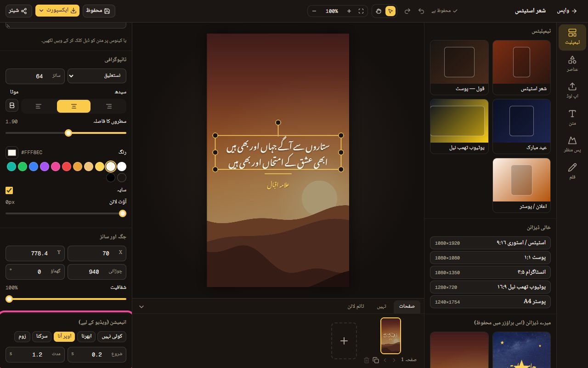Viewport: 588px width, 368px height.
Task: Open the متن text tool panel
Action: coord(572,117)
